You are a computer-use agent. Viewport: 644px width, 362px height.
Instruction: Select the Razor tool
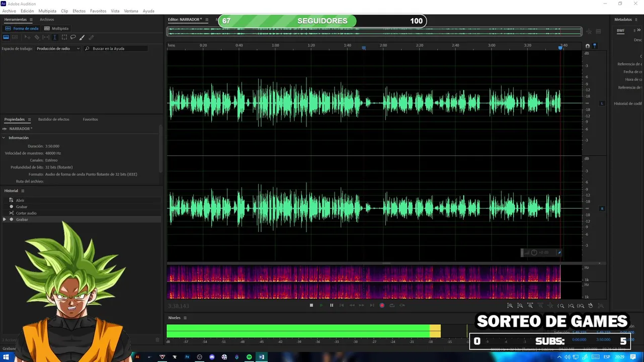coord(37,37)
